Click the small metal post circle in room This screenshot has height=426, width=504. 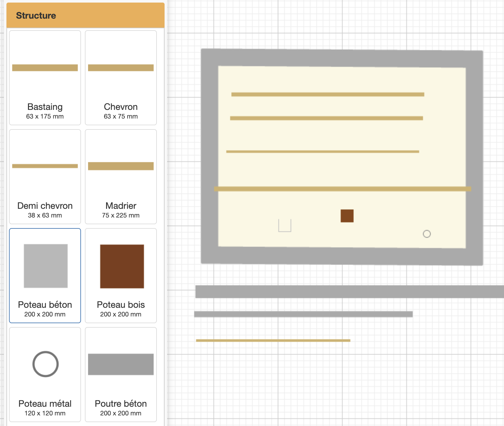tap(427, 234)
